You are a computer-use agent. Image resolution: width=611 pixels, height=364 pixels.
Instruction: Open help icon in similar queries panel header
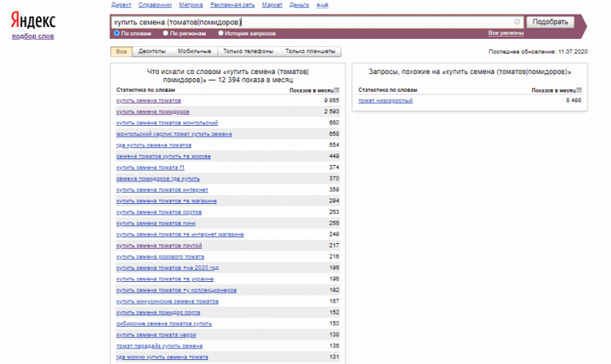[579, 90]
